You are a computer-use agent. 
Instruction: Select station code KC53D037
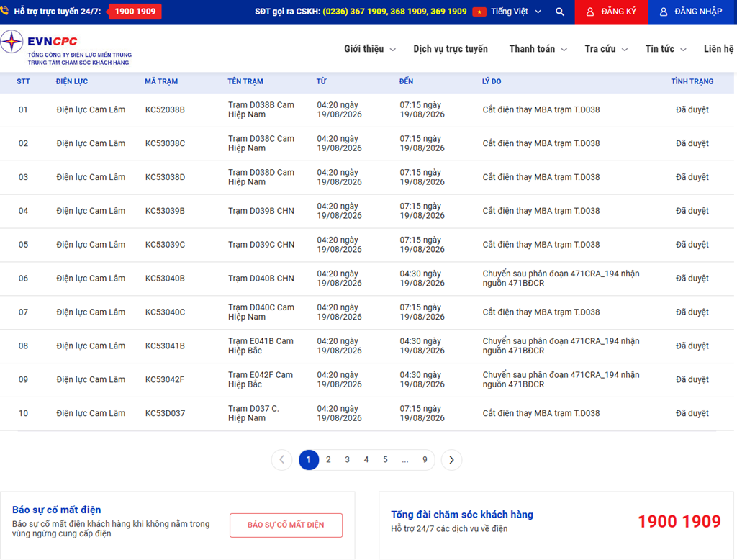pyautogui.click(x=165, y=414)
